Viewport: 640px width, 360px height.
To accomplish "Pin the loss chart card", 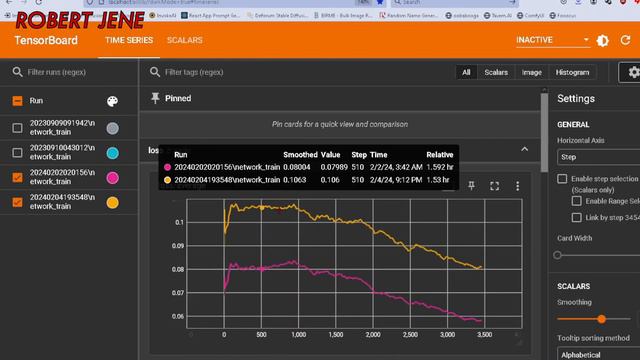I will click(471, 186).
